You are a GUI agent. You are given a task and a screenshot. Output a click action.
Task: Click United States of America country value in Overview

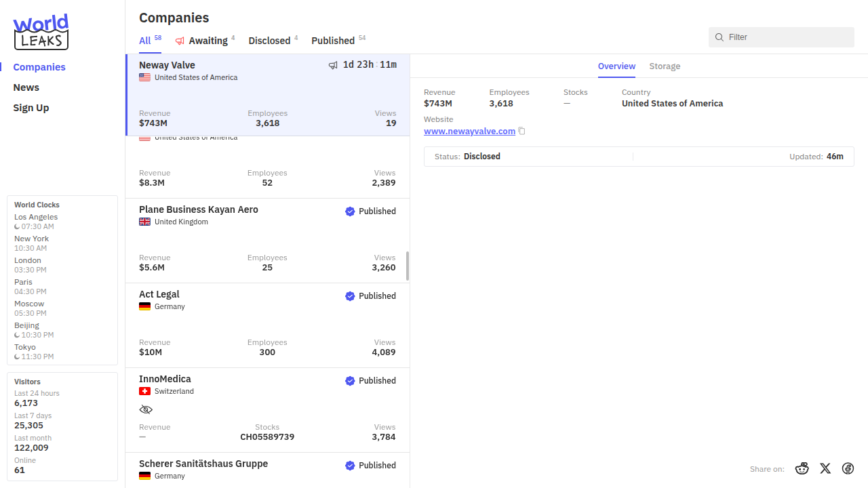[672, 104]
